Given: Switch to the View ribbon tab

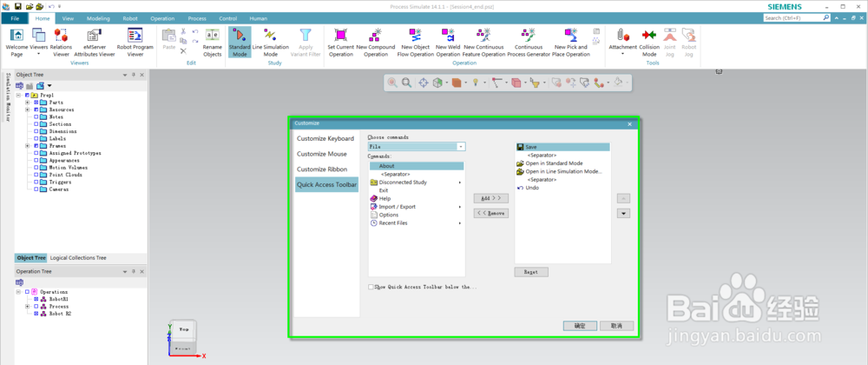Looking at the screenshot, I should [68, 18].
